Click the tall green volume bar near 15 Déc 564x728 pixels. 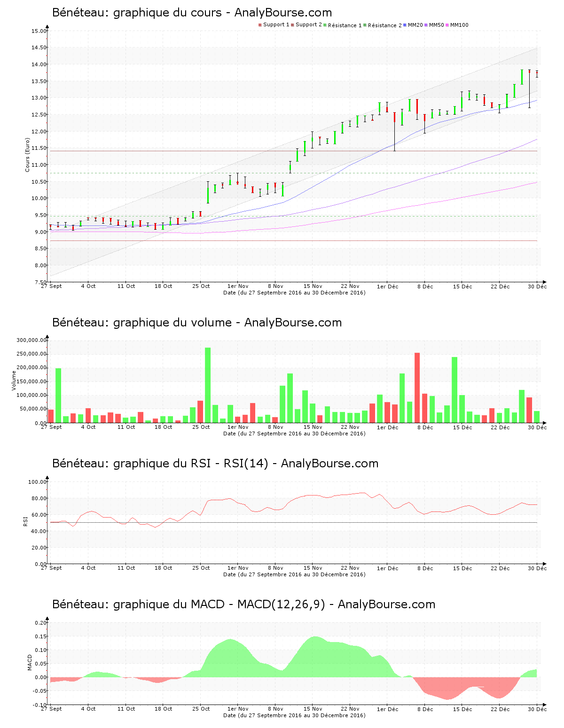(454, 390)
